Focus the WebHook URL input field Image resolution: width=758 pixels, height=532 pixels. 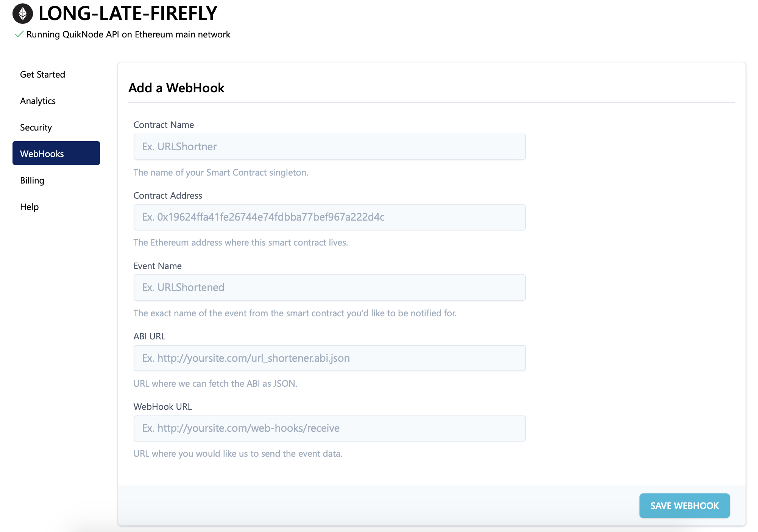(329, 428)
